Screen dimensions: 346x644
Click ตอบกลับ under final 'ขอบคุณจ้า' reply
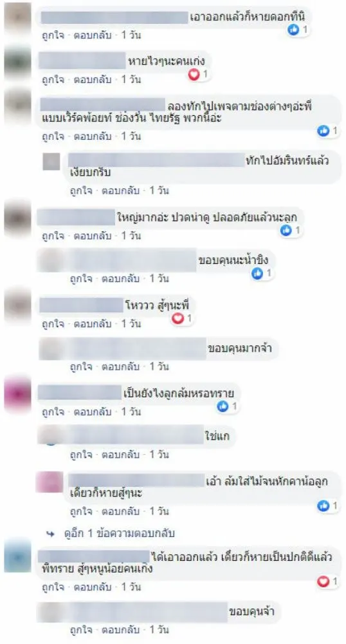(x=120, y=629)
